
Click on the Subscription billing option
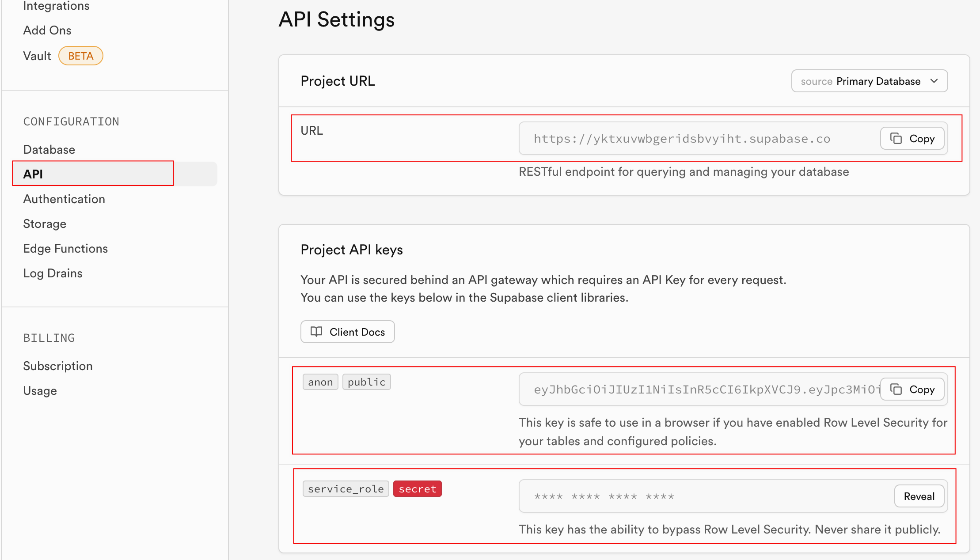tap(57, 366)
